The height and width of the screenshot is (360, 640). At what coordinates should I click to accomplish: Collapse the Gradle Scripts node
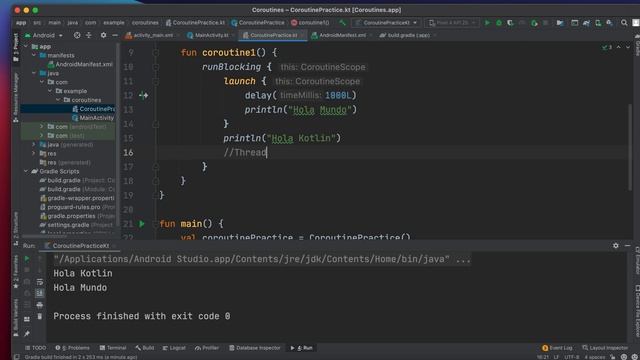point(27,171)
